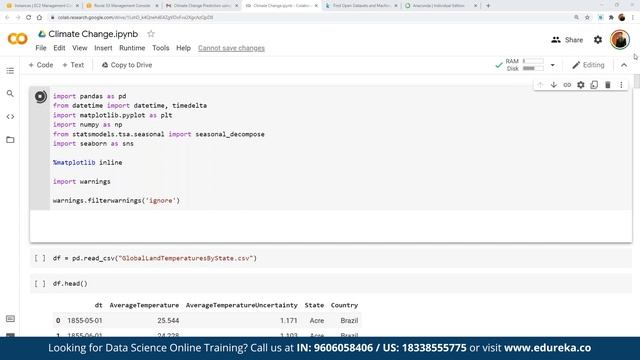The width and height of the screenshot is (640, 360).
Task: Open browser extensions puzzle icon
Action: coord(611,18)
